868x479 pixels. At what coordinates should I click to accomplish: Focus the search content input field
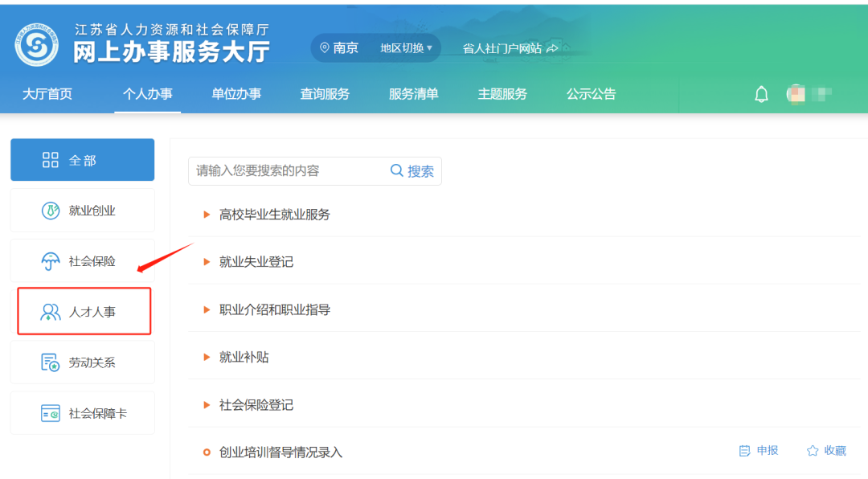pos(285,170)
